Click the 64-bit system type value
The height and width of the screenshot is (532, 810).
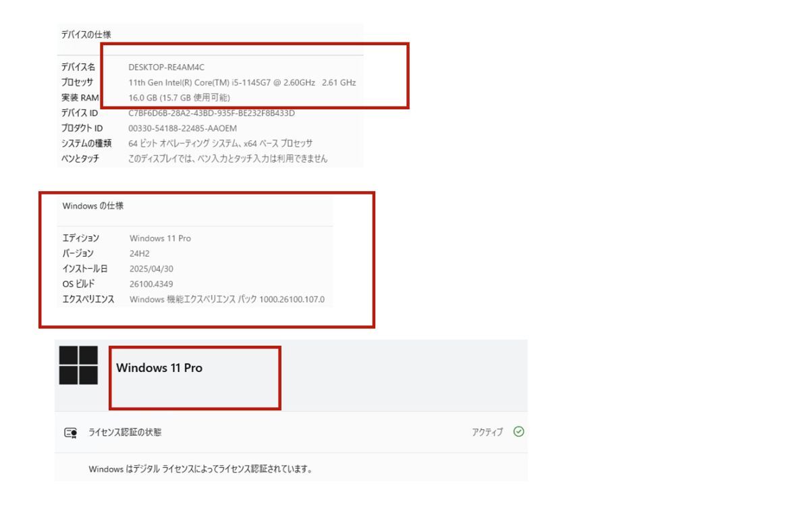coord(220,143)
